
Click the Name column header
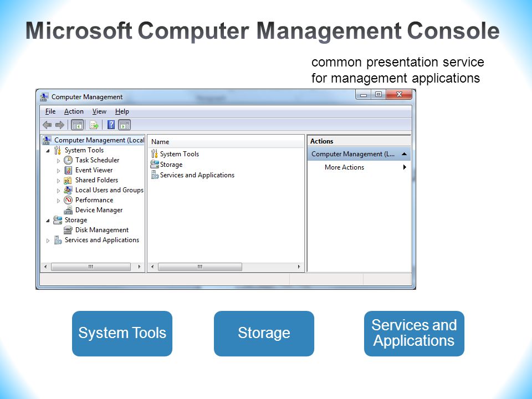click(226, 142)
